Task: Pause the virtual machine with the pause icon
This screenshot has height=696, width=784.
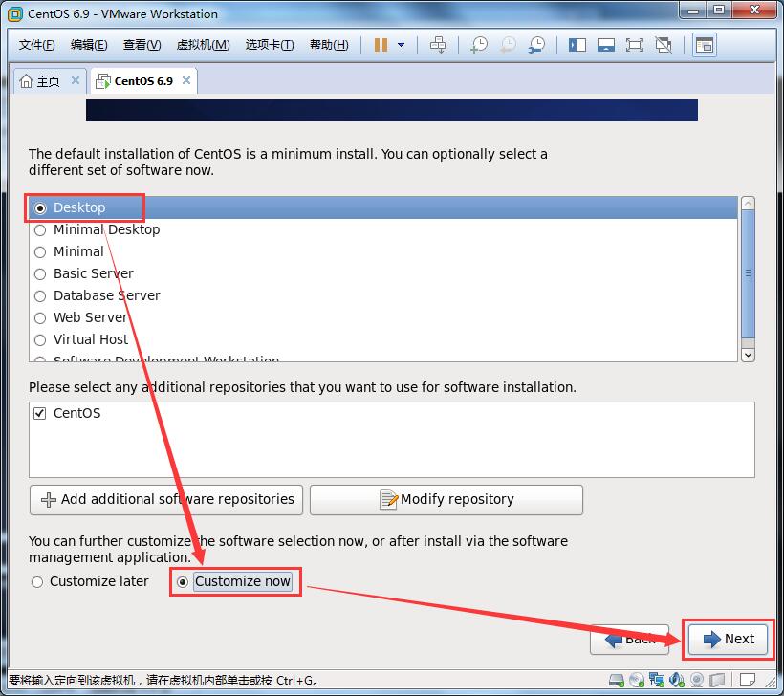Action: pyautogui.click(x=381, y=45)
